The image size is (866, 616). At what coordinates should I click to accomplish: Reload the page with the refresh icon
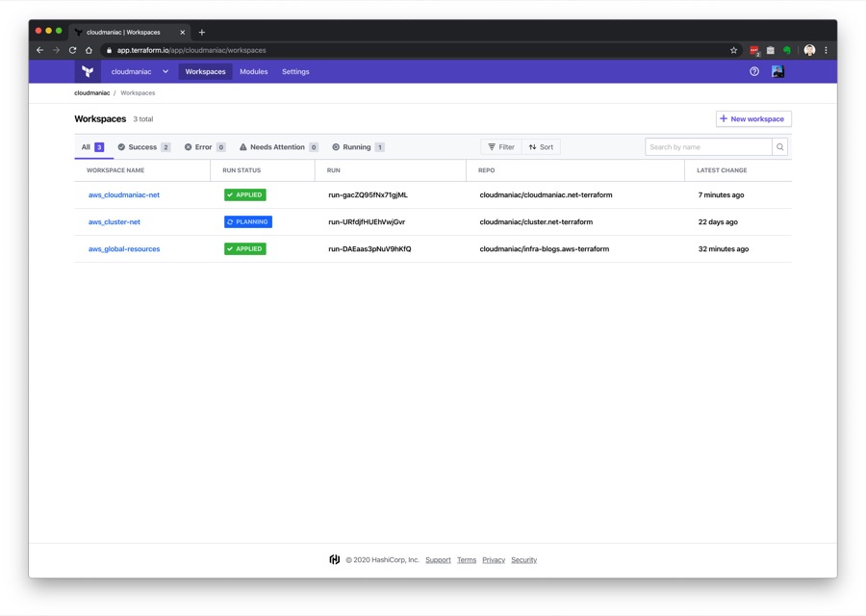[72, 50]
